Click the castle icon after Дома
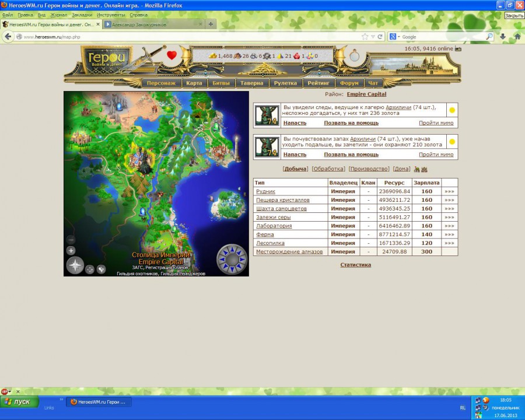525x420 pixels. [424, 169]
